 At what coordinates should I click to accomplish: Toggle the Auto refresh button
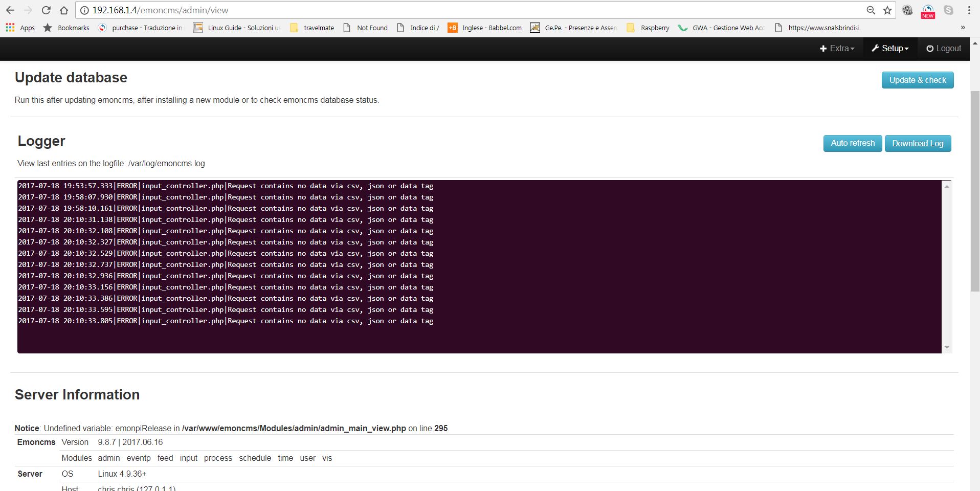point(852,143)
